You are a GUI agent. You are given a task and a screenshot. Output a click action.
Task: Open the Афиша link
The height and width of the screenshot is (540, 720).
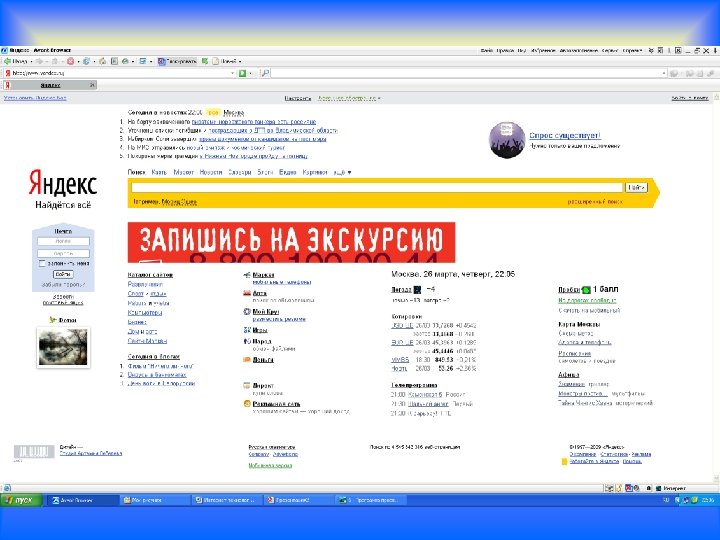[568, 375]
